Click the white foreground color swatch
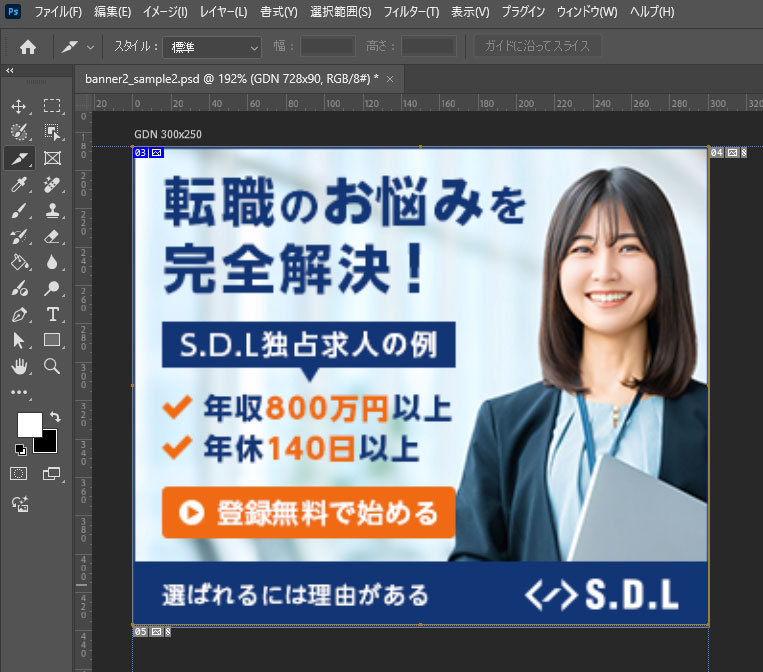This screenshot has width=763, height=672. click(x=29, y=424)
